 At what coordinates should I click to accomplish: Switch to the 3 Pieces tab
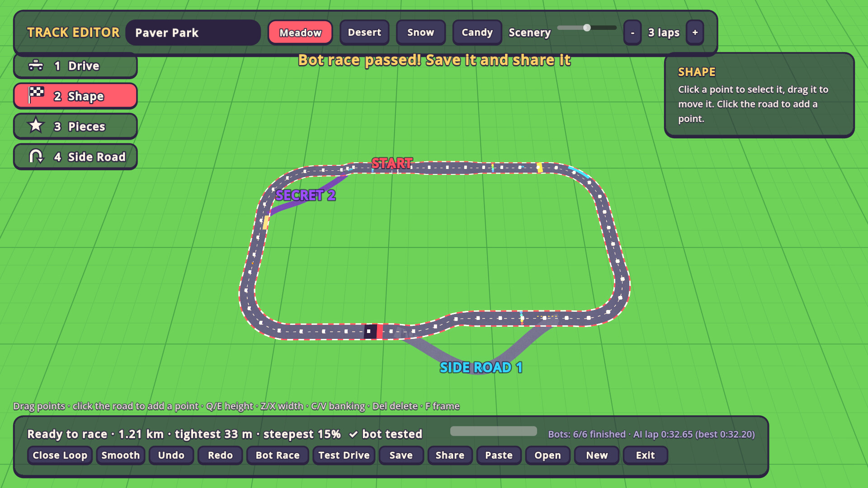click(x=75, y=126)
